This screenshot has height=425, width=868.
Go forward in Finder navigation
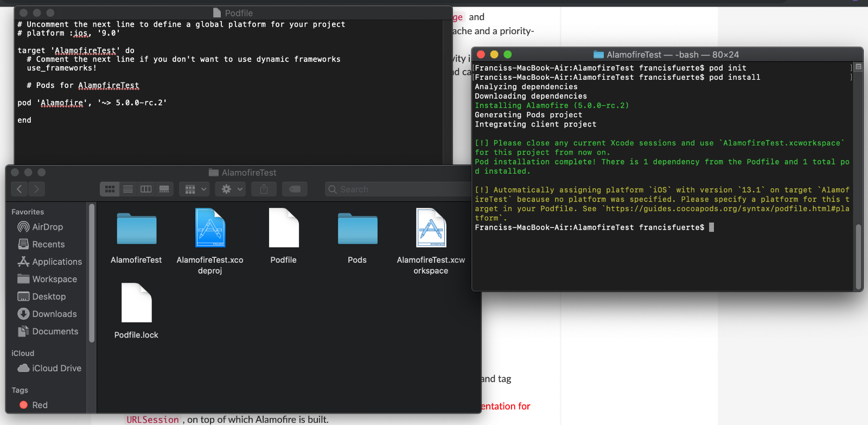[x=36, y=189]
